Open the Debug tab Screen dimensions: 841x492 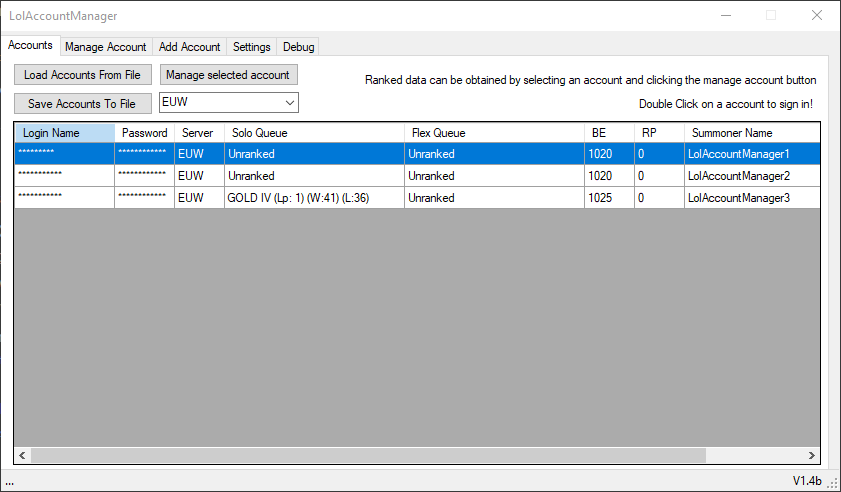coord(298,47)
